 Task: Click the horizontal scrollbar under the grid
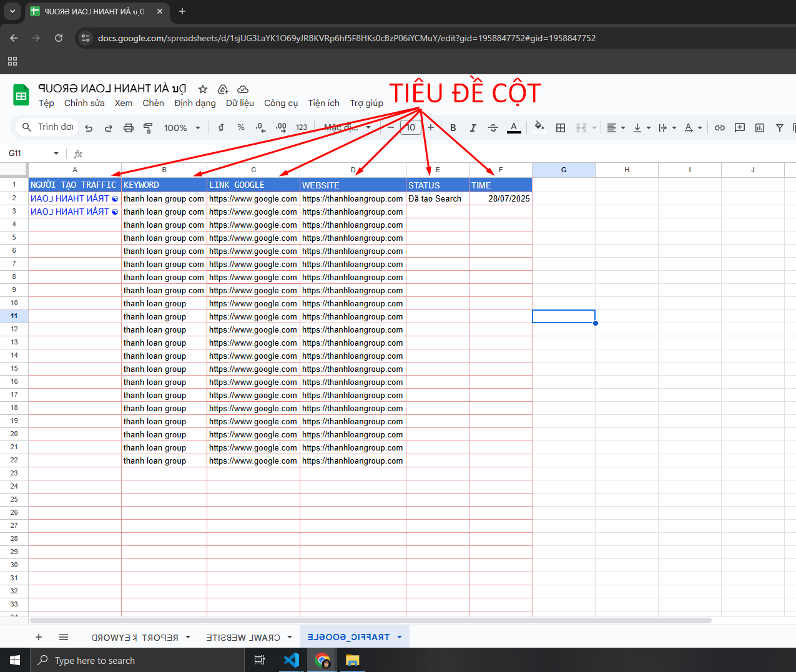pos(371,620)
